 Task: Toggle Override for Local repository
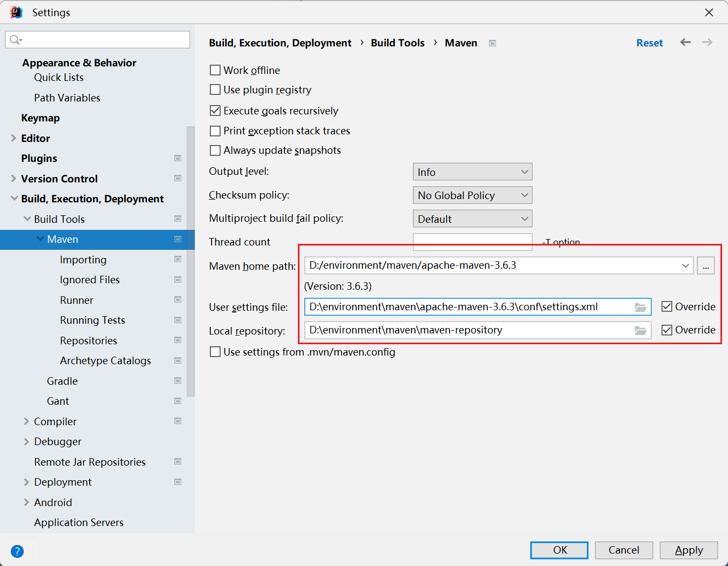tap(667, 330)
